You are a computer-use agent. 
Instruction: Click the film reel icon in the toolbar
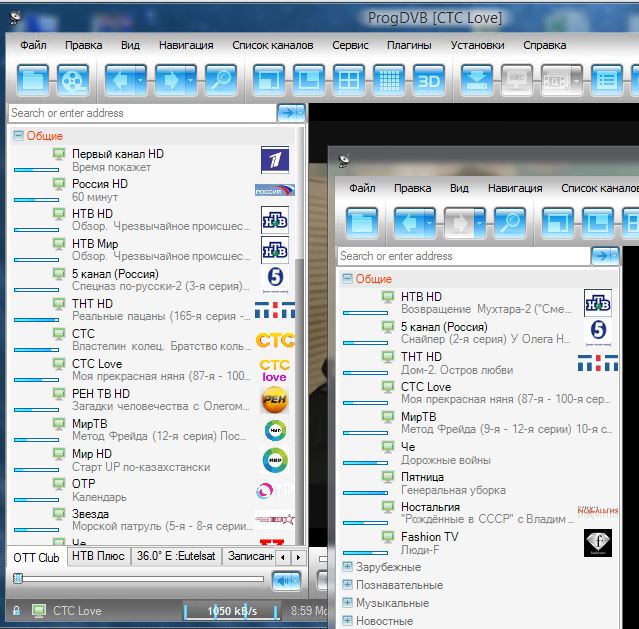point(73,80)
